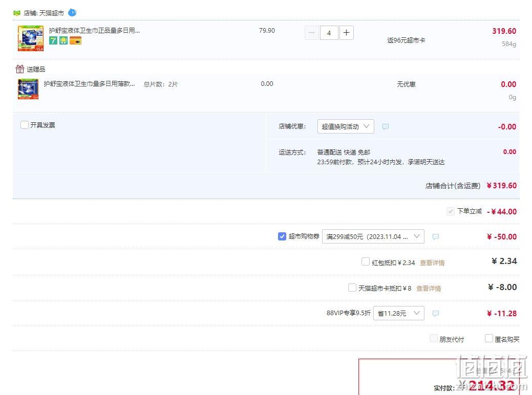
Task: Increase quantity with the plus button
Action: [x=347, y=33]
